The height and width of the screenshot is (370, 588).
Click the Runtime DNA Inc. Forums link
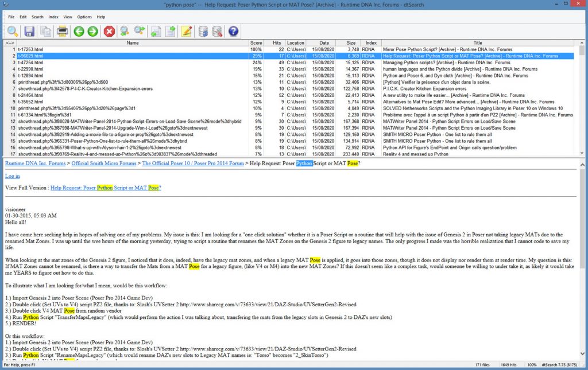(x=35, y=163)
